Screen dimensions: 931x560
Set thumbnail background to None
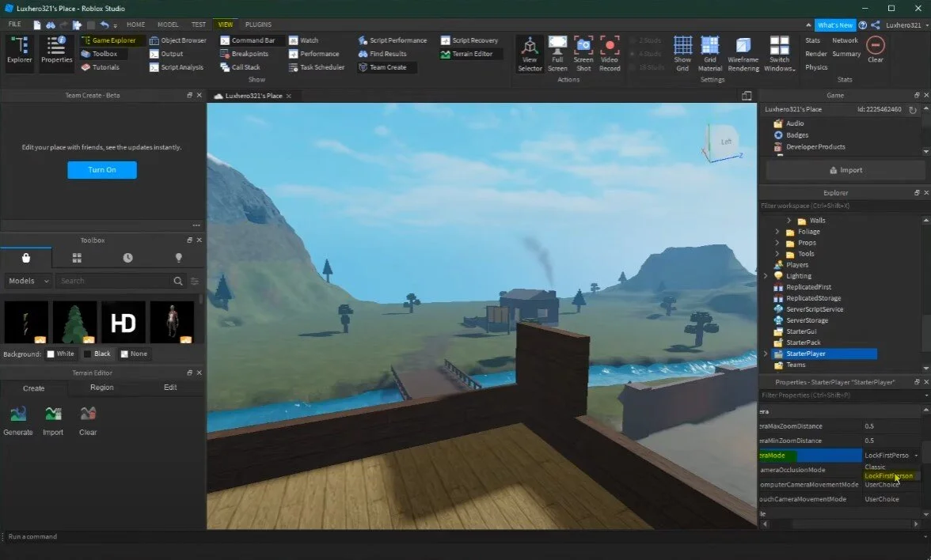[x=134, y=354]
